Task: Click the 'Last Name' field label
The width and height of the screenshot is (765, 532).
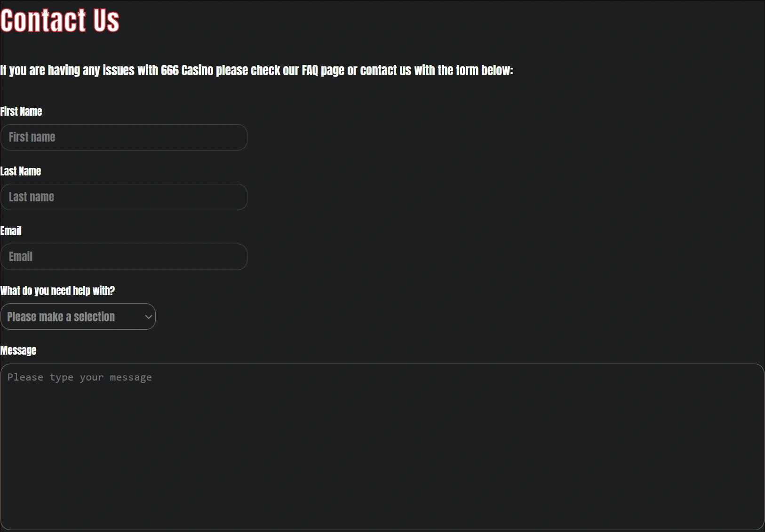Action: 20,171
